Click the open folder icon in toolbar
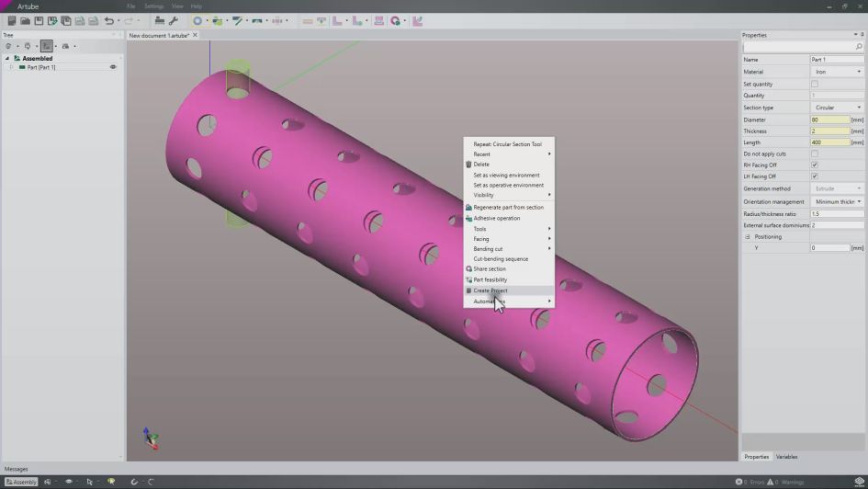868x489 pixels. pyautogui.click(x=25, y=20)
